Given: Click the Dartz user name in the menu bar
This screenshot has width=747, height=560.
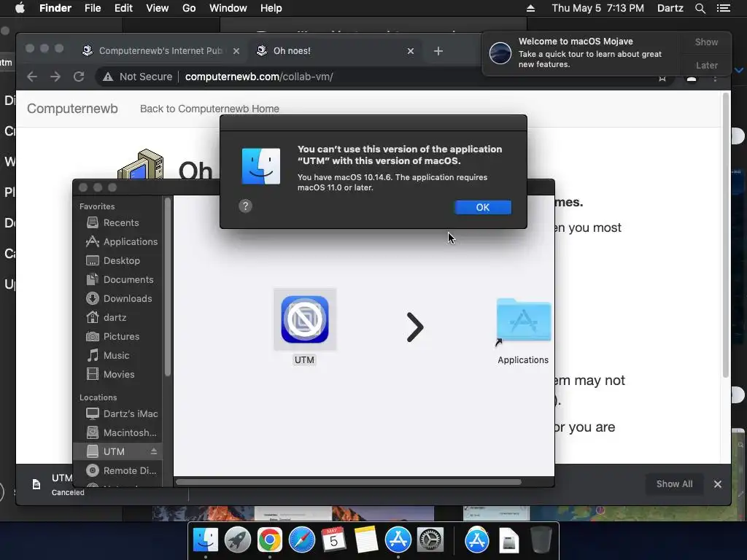Looking at the screenshot, I should click(x=670, y=8).
